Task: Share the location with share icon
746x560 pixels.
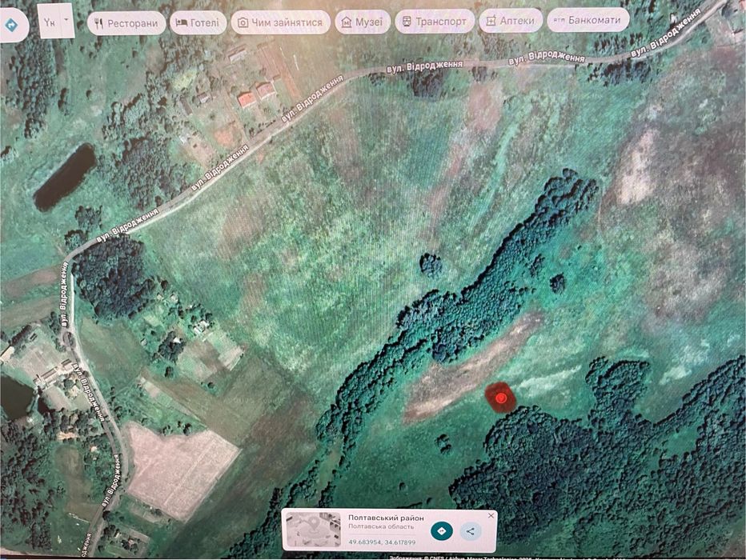Action: (x=470, y=531)
